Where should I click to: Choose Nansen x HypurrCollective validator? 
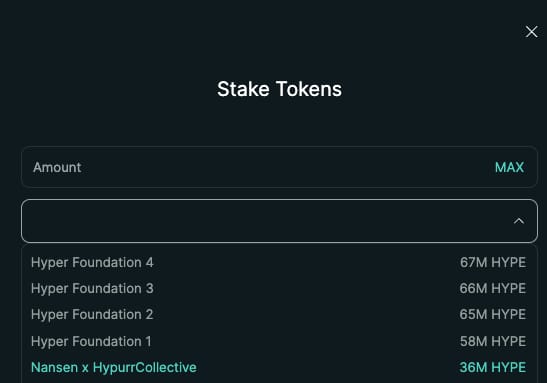278,367
